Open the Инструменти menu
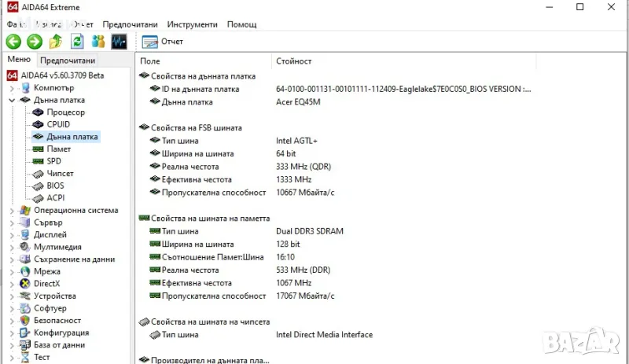 click(193, 24)
